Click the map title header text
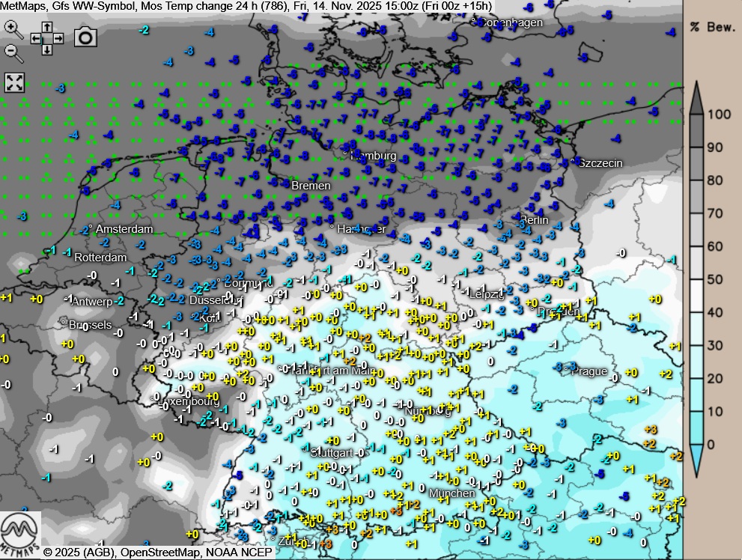 point(247,6)
